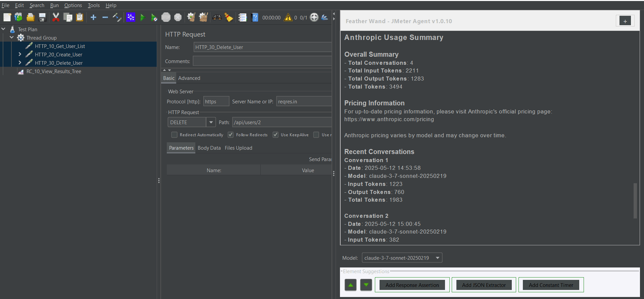This screenshot has height=299, width=644.
Task: Click the usage summary vertical scrollbar
Action: pos(635,201)
